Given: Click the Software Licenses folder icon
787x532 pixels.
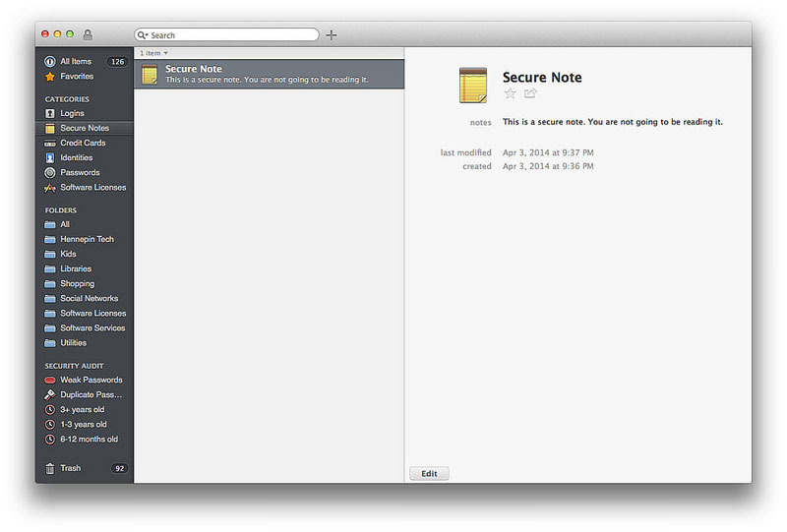Looking at the screenshot, I should 50,313.
